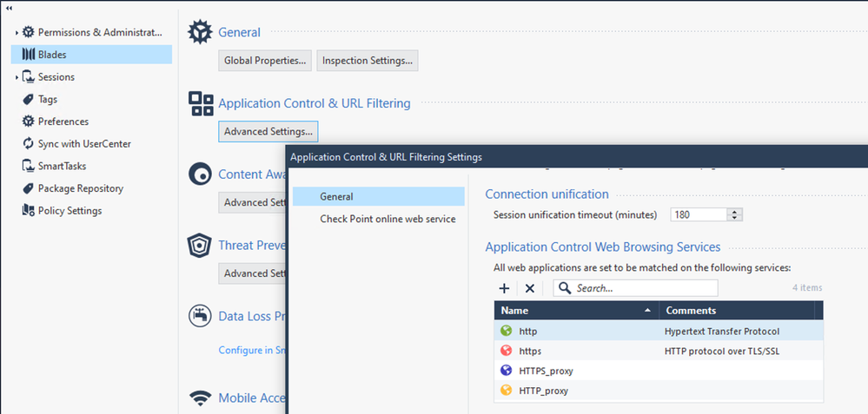Click Application Control Advanced Settings button
Screen dimensions: 868x414
tap(268, 132)
